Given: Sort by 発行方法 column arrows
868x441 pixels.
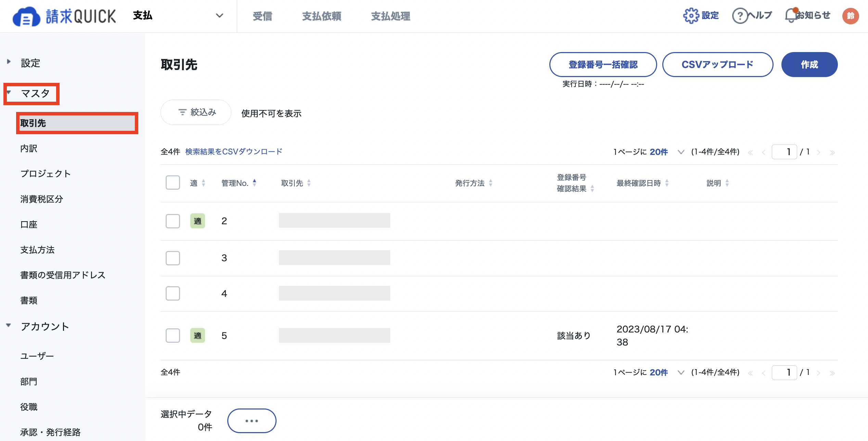Looking at the screenshot, I should [x=490, y=183].
